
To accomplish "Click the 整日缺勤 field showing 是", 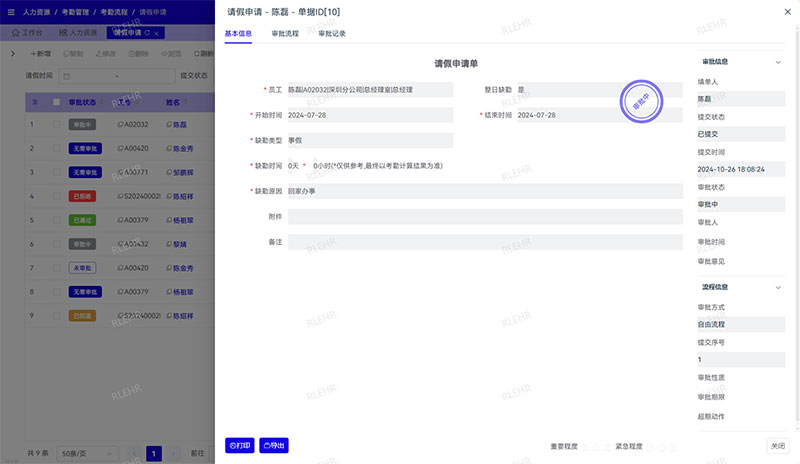I will tap(599, 90).
